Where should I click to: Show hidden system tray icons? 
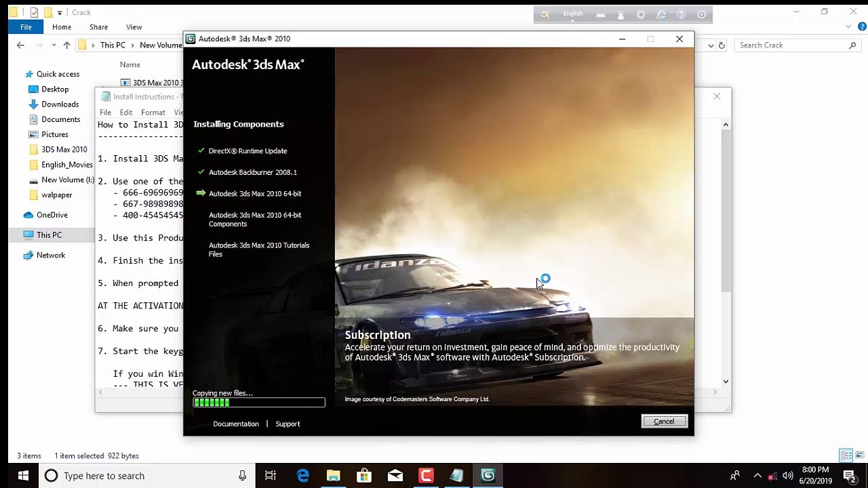pyautogui.click(x=757, y=476)
